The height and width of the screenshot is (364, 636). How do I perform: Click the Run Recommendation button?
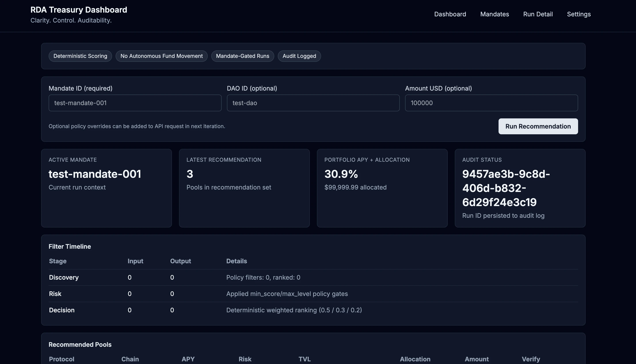click(x=538, y=126)
